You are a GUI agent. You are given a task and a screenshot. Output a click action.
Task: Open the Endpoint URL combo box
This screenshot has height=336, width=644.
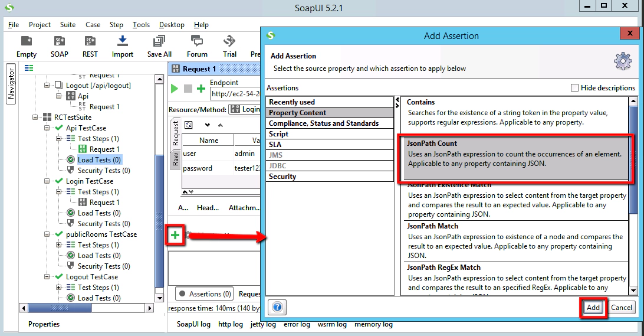tap(235, 94)
